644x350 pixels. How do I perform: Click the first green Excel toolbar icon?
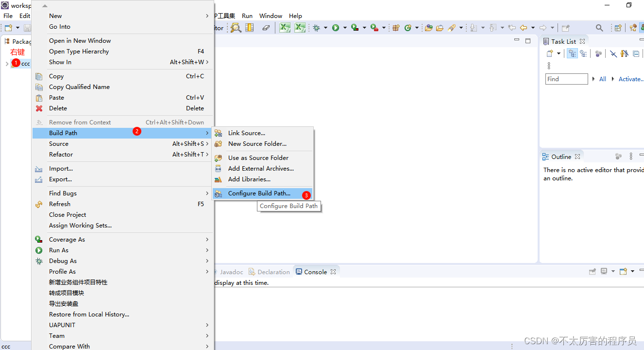(285, 28)
